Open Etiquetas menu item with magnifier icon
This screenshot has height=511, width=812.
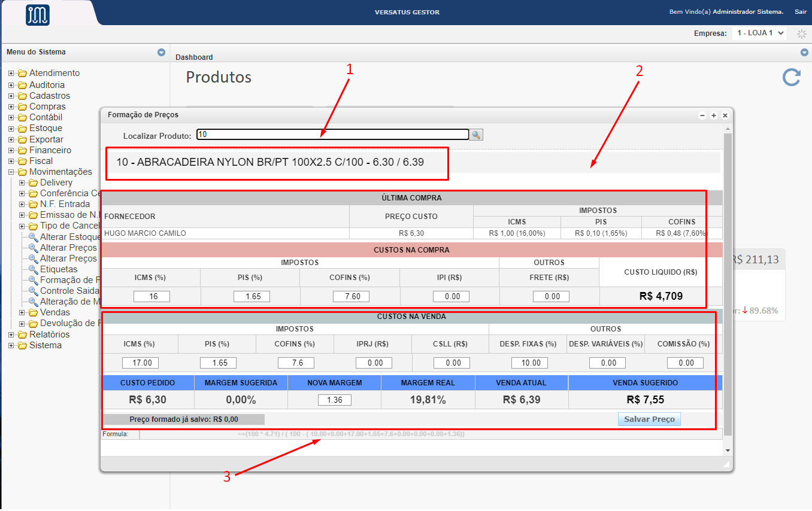59,269
